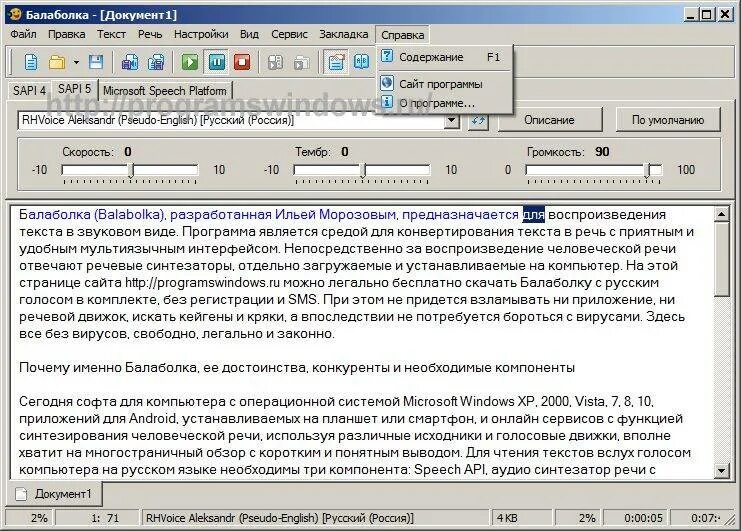Click the Громкость value 90 label

(602, 152)
